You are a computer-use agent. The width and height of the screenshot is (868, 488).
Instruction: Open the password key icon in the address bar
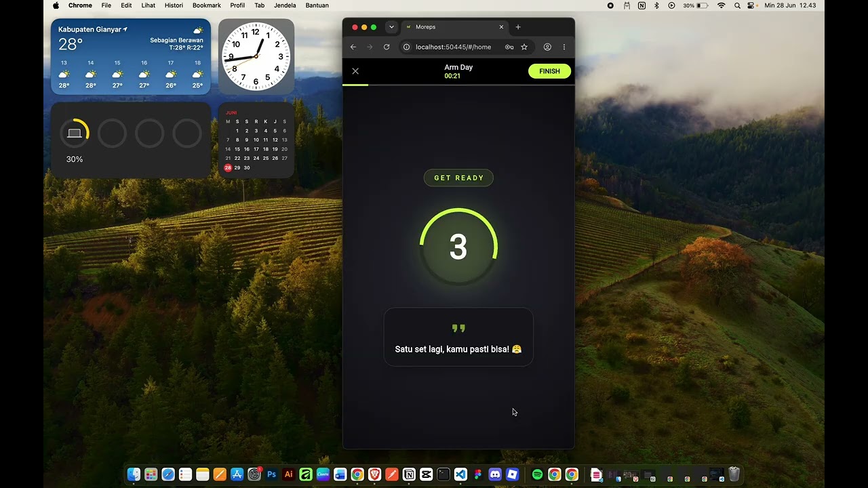509,47
